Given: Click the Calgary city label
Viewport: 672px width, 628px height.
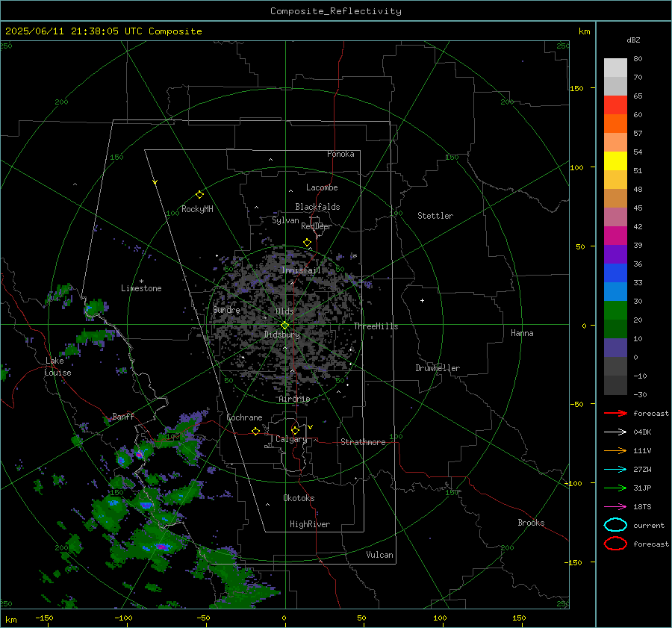Looking at the screenshot, I should [291, 439].
